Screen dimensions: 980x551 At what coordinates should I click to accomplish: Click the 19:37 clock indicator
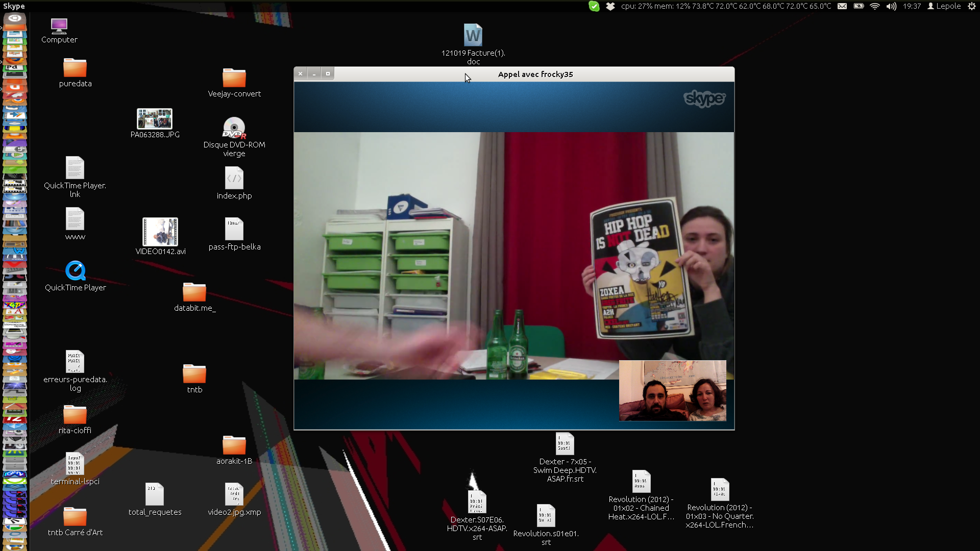click(x=912, y=6)
